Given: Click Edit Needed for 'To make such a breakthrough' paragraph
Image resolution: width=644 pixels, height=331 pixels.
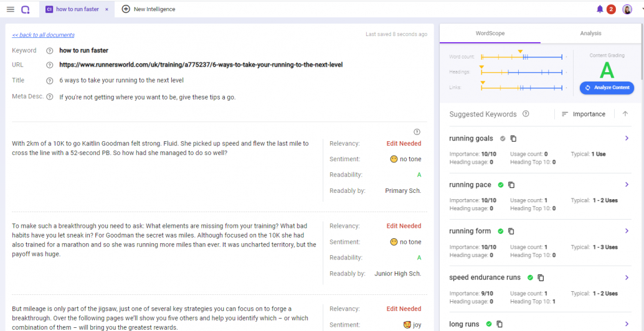Looking at the screenshot, I should (404, 226).
